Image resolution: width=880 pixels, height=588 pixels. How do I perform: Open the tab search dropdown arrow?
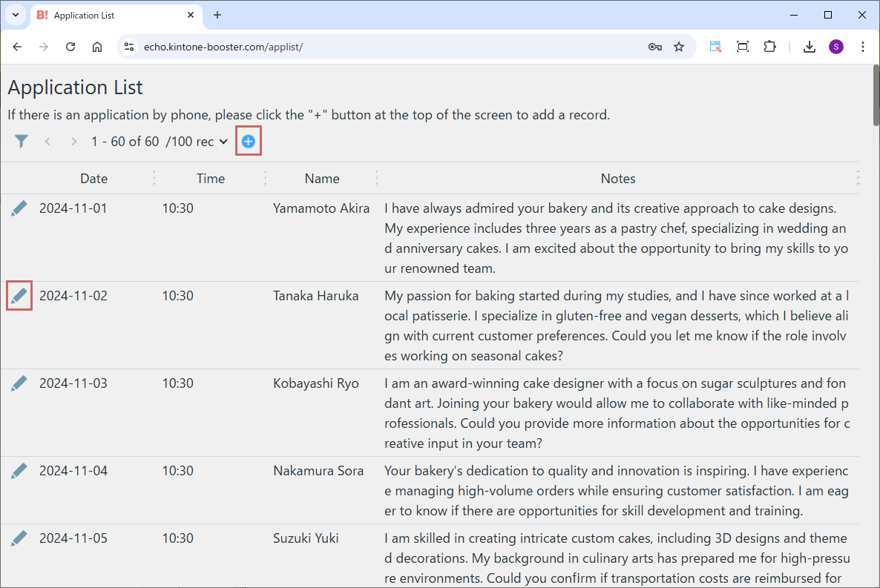click(x=15, y=15)
